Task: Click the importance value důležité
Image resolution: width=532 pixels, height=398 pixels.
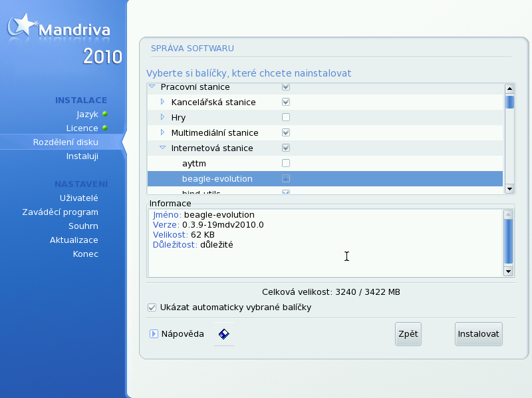Action: 217,245
